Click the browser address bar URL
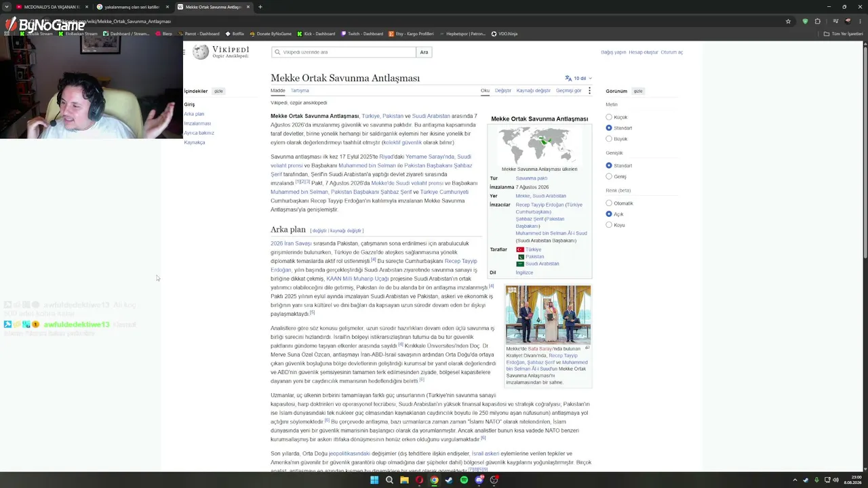The height and width of the screenshot is (488, 868). [x=115, y=21]
